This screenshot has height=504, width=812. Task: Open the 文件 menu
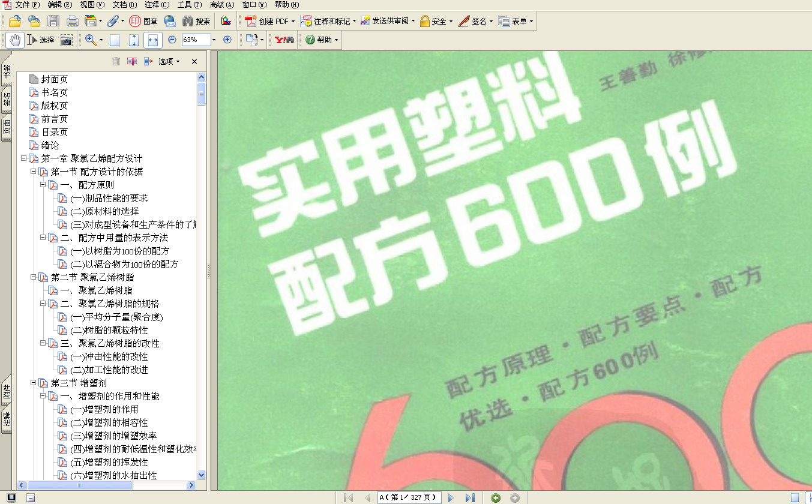26,5
